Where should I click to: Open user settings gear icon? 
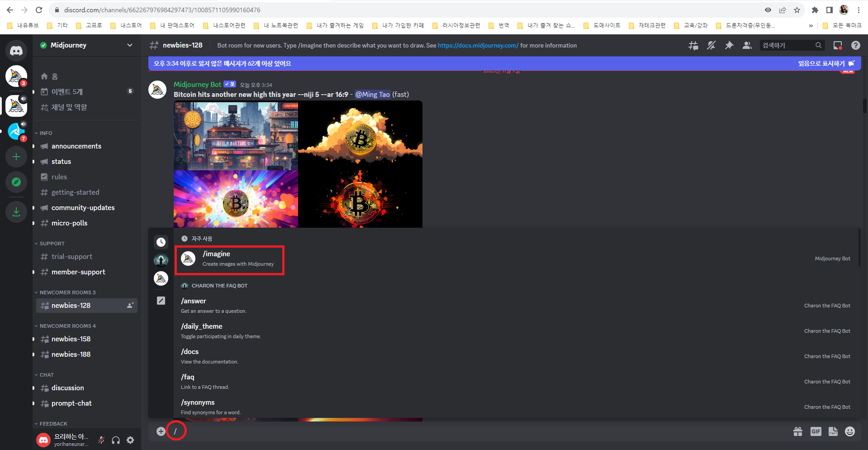[x=130, y=440]
